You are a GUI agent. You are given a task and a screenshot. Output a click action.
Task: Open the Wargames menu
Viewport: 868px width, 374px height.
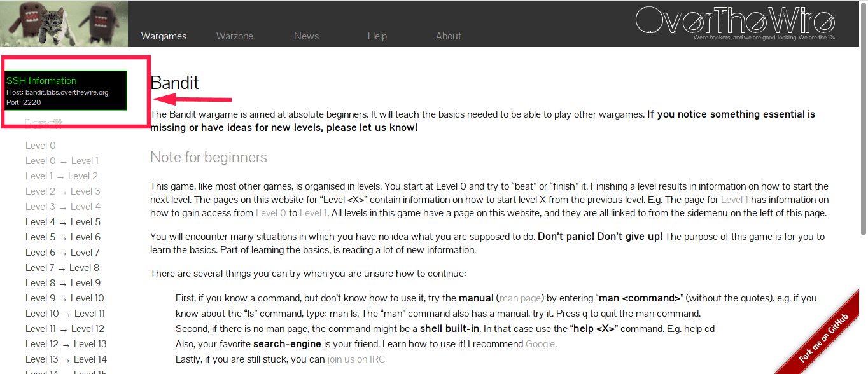(164, 36)
